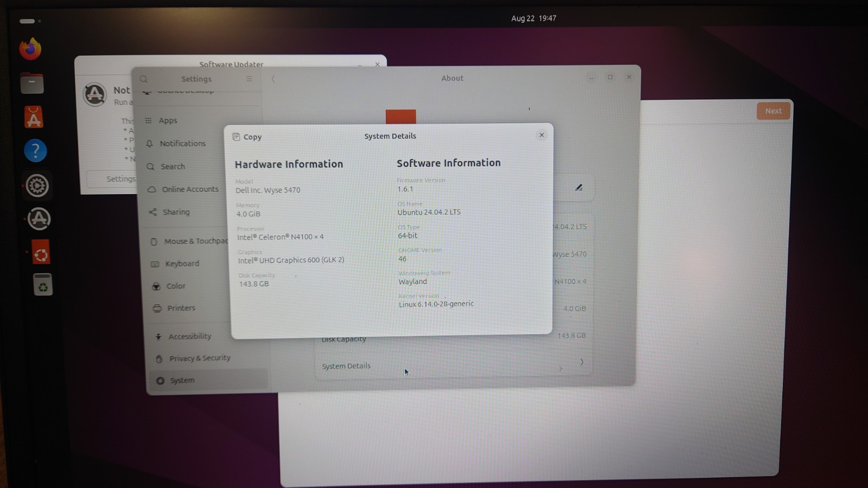
Task: Launch Ubuntu App Center from dock
Action: 34,117
